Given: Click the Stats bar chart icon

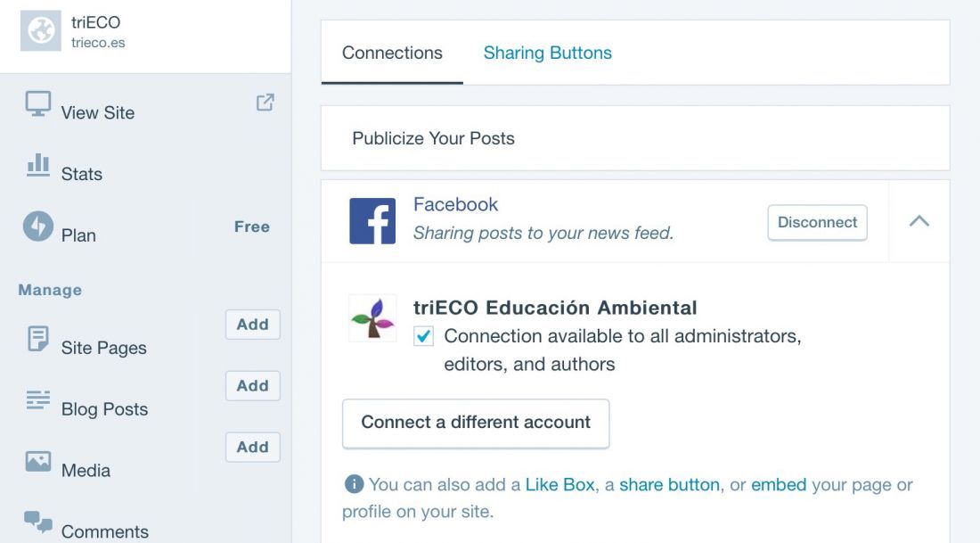Looking at the screenshot, I should coord(38,165).
